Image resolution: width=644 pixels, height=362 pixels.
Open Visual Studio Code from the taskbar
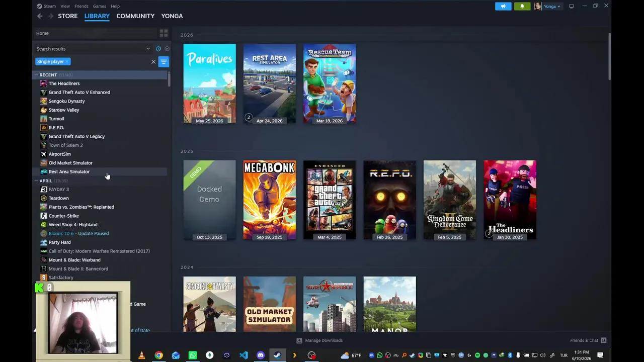(x=244, y=355)
